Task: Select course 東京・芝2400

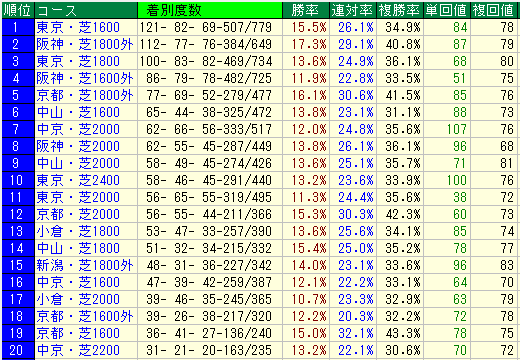Action: point(78,180)
